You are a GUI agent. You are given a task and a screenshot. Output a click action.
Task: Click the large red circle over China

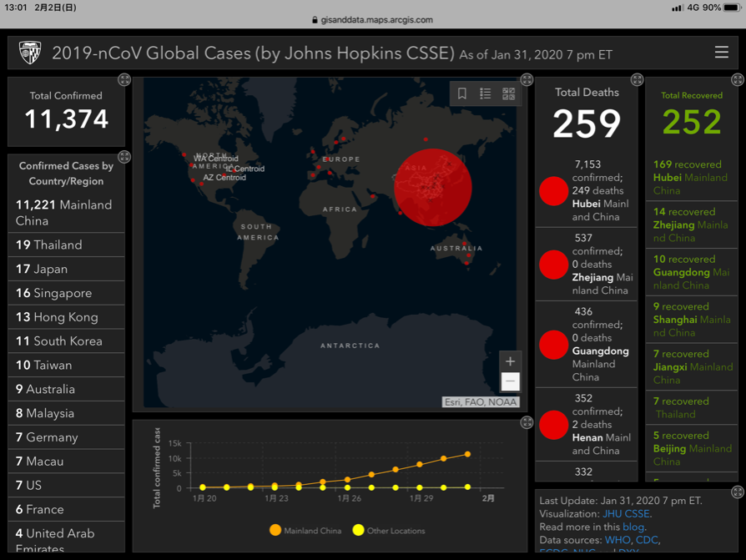(x=433, y=188)
